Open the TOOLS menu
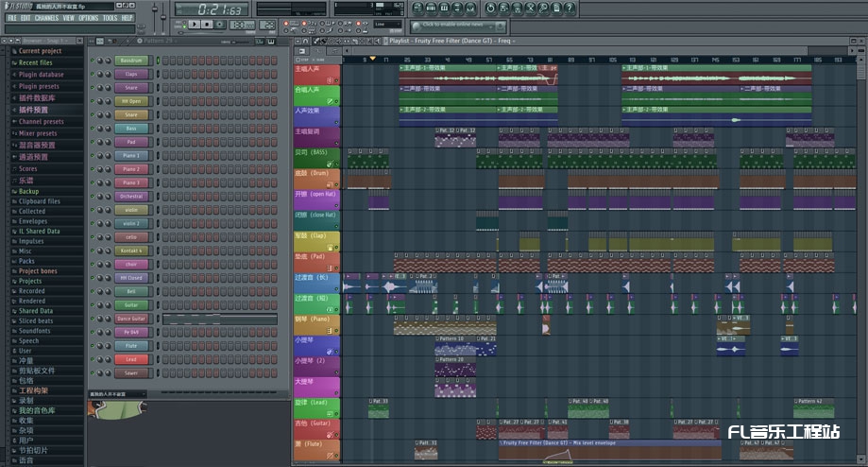The image size is (868, 467). (x=111, y=18)
